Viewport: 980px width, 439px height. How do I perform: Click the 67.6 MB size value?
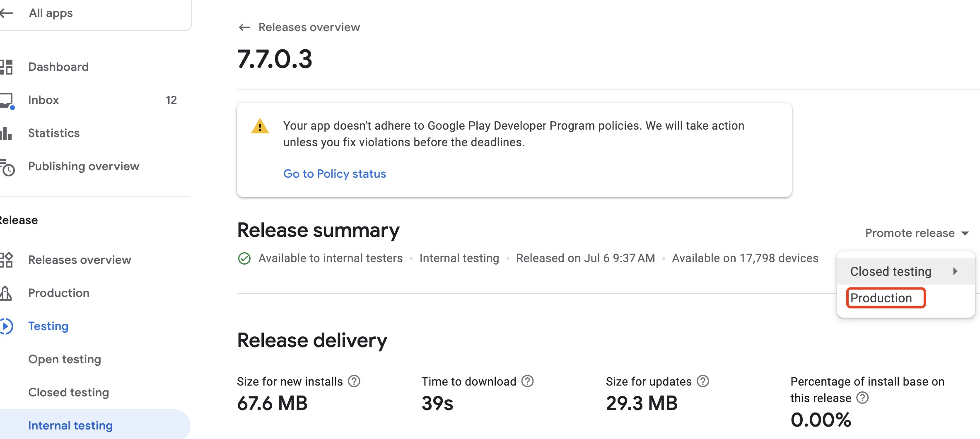[x=272, y=403]
